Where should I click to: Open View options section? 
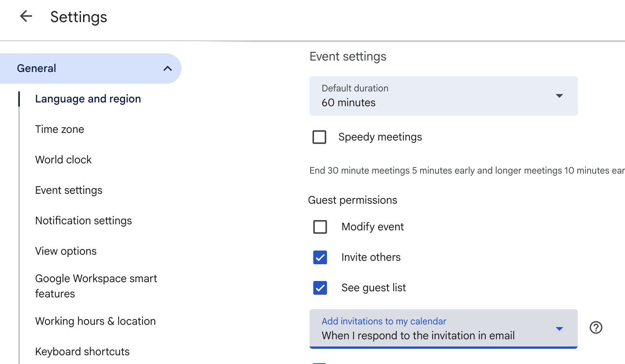click(66, 251)
